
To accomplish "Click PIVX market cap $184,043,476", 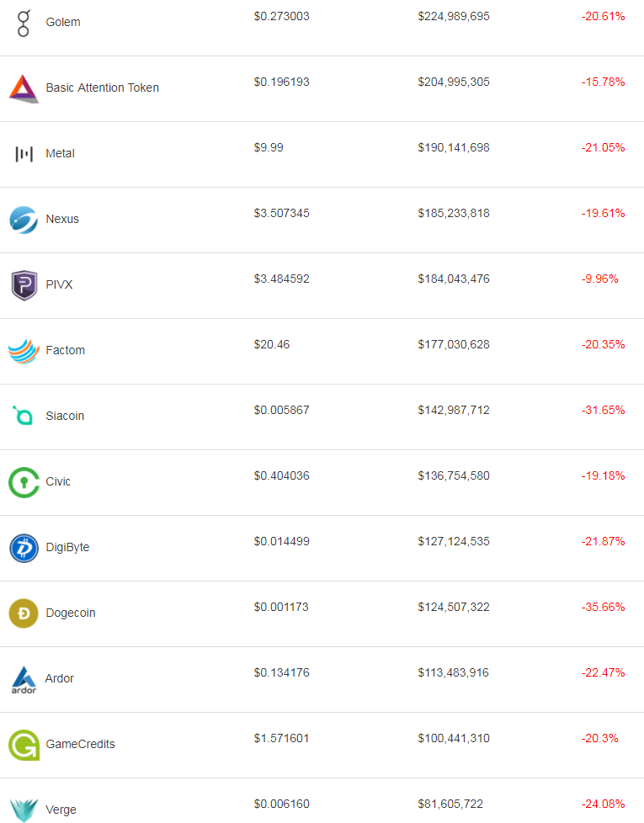I will [x=453, y=279].
